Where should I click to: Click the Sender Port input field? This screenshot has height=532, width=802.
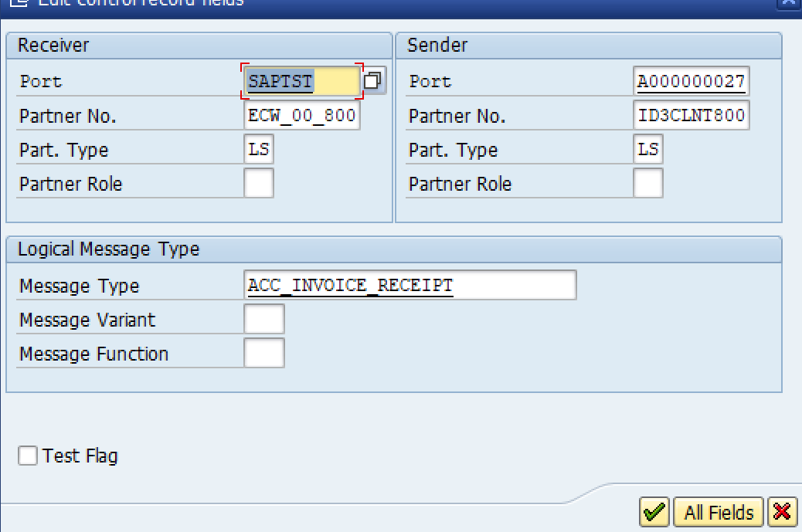tap(691, 81)
